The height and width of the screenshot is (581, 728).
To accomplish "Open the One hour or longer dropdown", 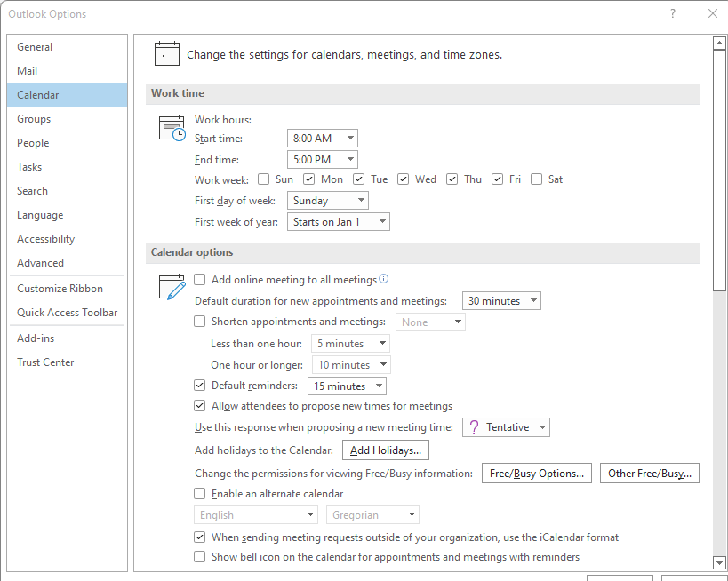I will tap(351, 365).
